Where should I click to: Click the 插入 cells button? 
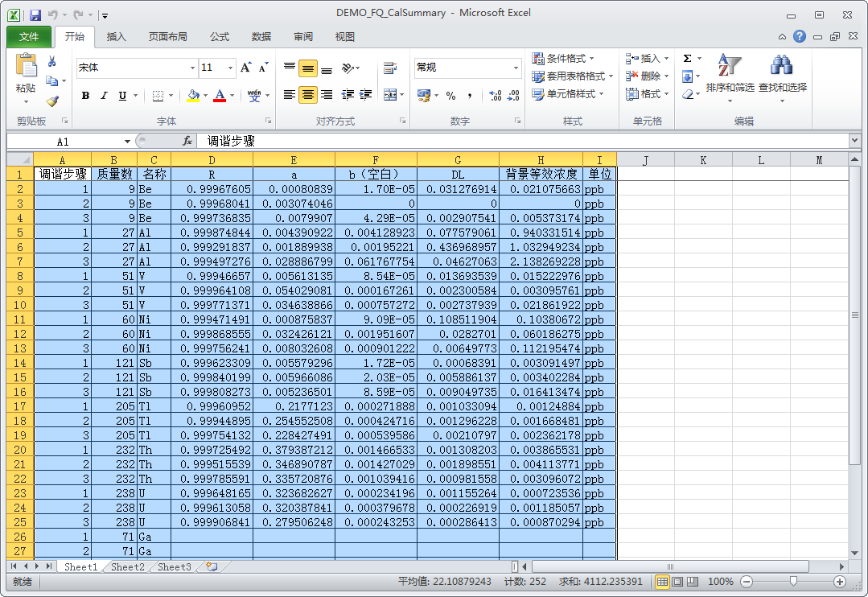[x=647, y=58]
